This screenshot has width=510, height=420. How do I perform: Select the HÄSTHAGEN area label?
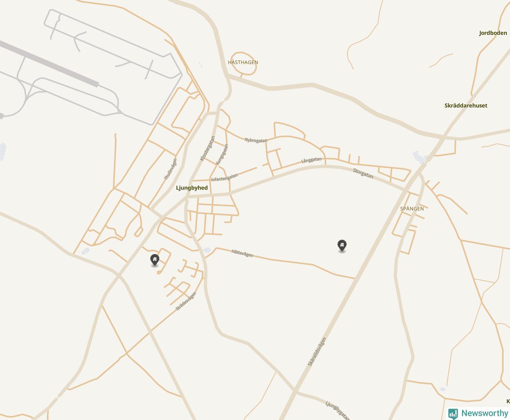coord(243,63)
